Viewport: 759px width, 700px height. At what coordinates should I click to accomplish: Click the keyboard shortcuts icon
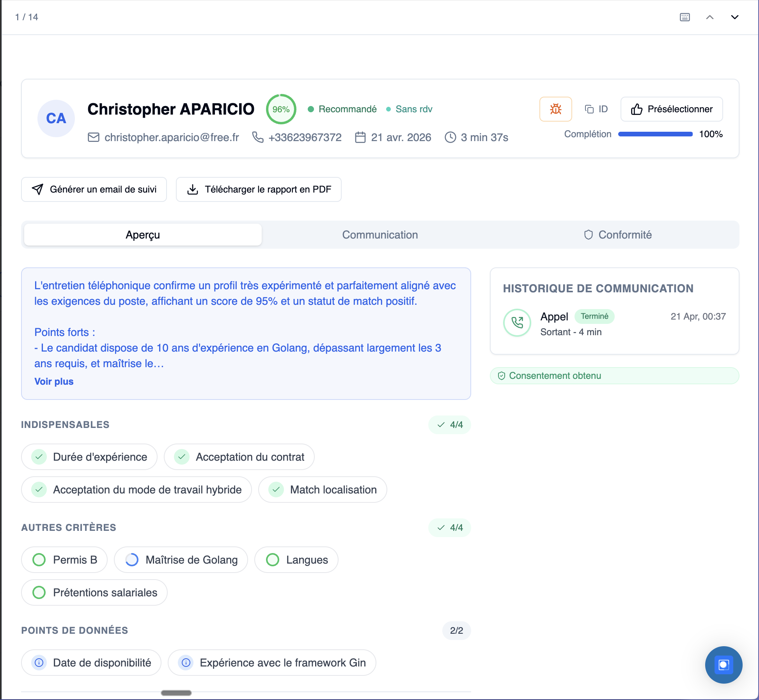tap(685, 17)
